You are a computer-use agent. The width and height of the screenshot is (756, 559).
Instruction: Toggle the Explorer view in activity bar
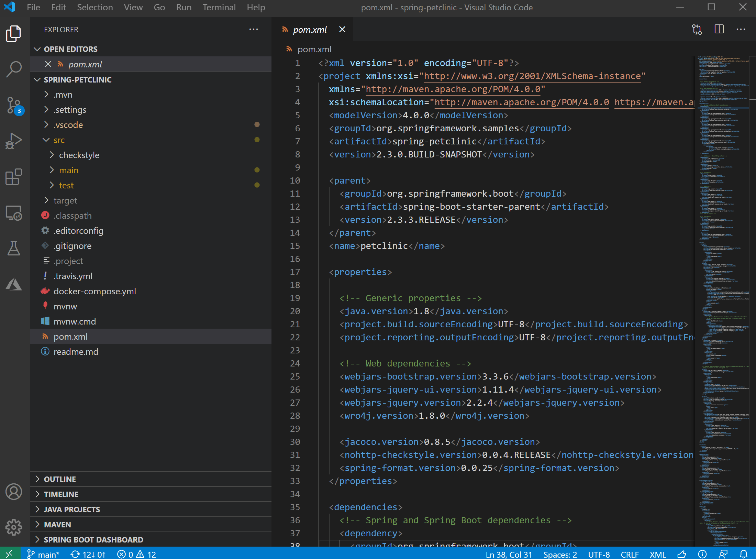click(14, 33)
